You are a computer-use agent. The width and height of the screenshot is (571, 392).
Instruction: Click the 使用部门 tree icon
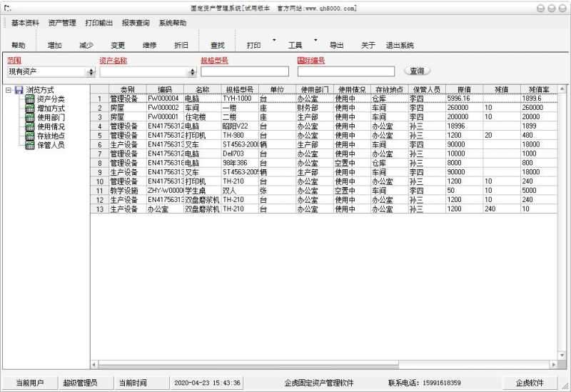click(30, 117)
